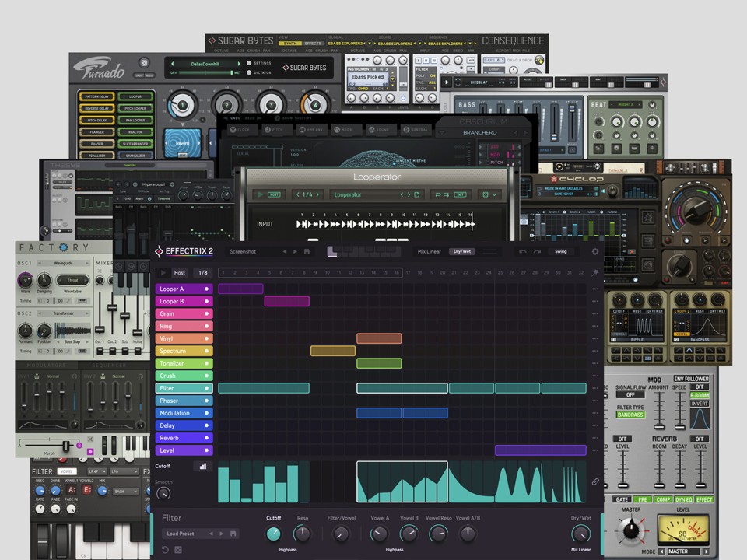Go to next preset beside 'Screenshot'
The height and width of the screenshot is (560, 747).
296,251
